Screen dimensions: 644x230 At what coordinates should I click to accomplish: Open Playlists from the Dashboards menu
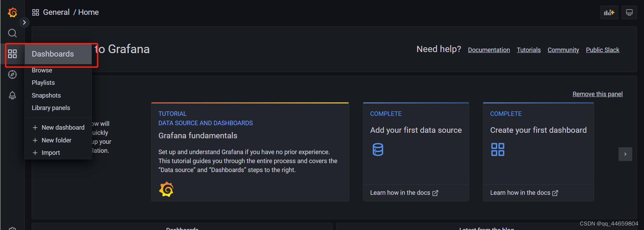point(43,83)
